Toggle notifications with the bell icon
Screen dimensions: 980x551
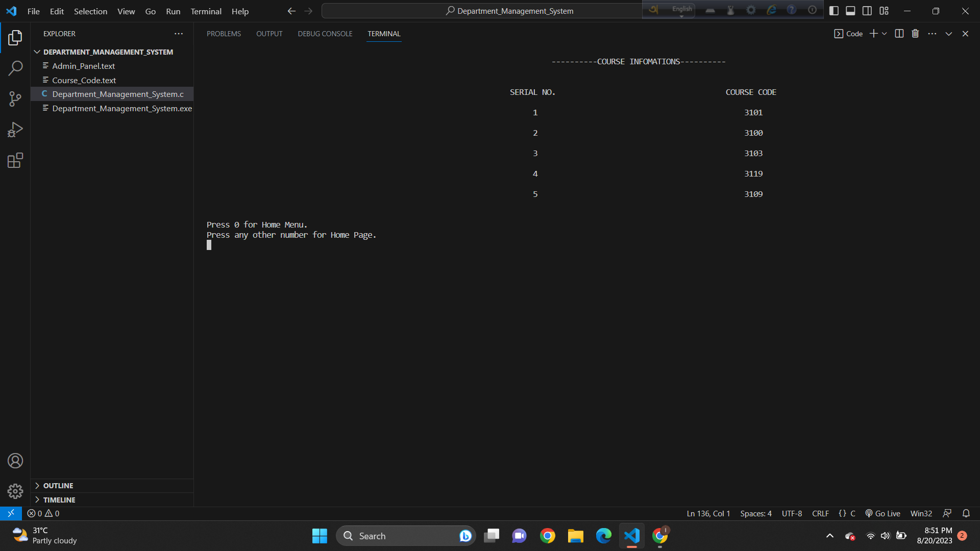966,513
